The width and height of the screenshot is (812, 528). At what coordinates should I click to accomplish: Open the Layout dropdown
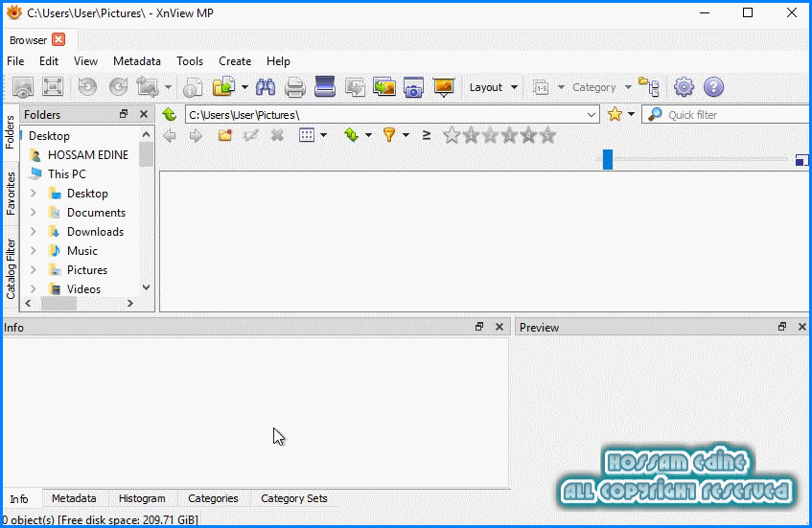click(x=493, y=87)
